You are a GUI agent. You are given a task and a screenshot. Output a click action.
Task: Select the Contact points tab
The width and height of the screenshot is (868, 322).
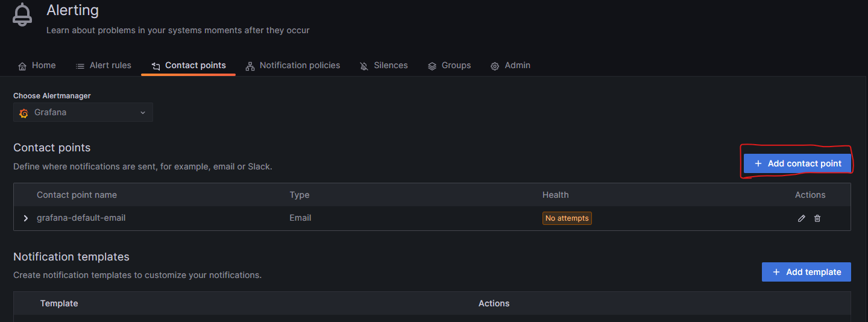pyautogui.click(x=189, y=65)
